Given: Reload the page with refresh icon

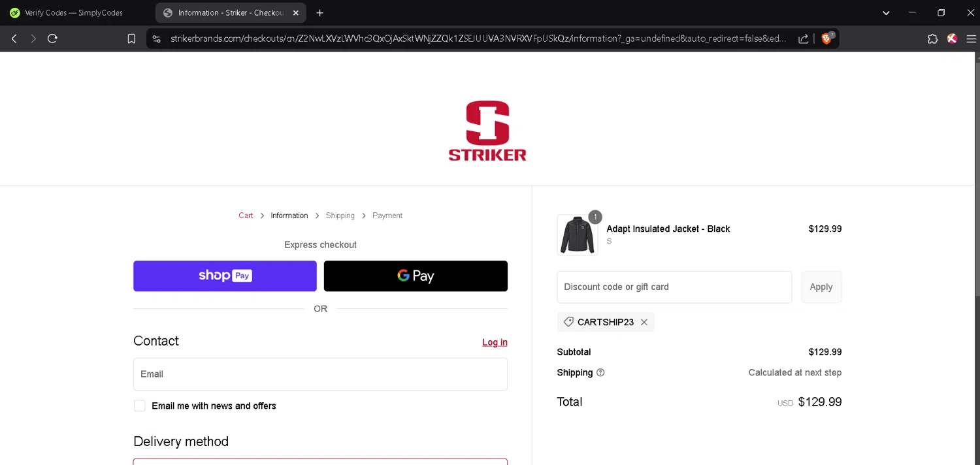Looking at the screenshot, I should pos(53,39).
